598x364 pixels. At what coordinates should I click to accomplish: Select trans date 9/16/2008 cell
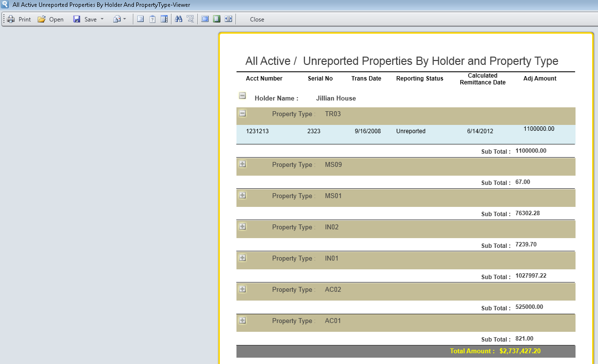coord(368,131)
